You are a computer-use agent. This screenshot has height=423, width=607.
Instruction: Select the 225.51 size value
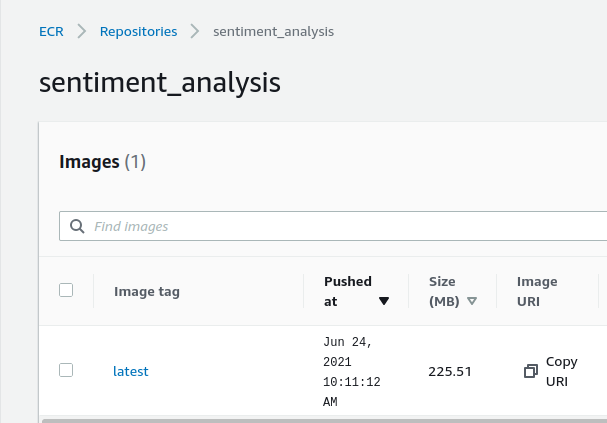450,372
